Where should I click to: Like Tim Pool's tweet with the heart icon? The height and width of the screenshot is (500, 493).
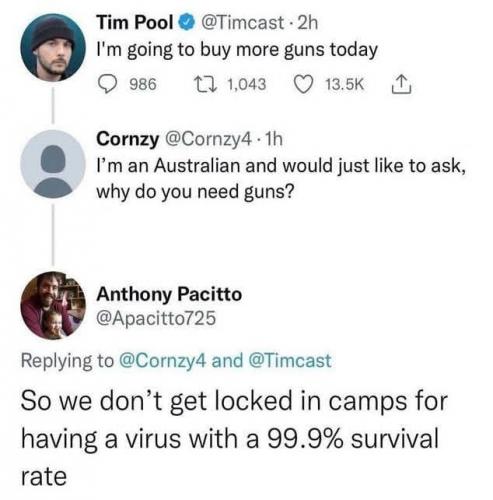point(303,84)
